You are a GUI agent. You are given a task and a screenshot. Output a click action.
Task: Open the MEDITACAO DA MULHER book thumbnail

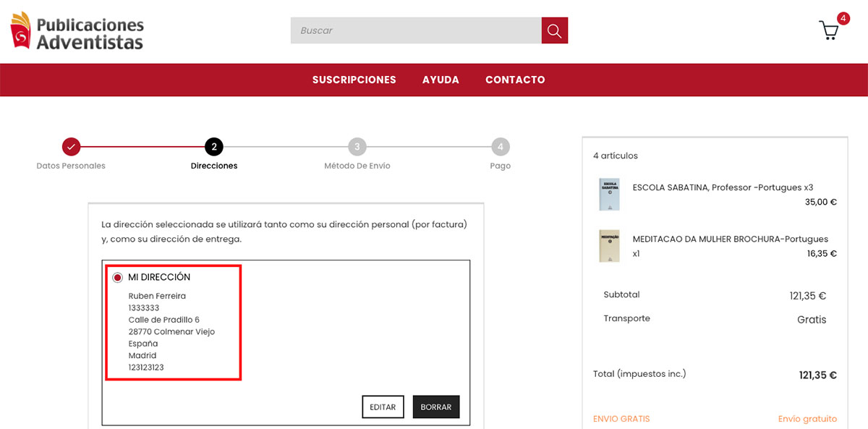pyautogui.click(x=609, y=246)
